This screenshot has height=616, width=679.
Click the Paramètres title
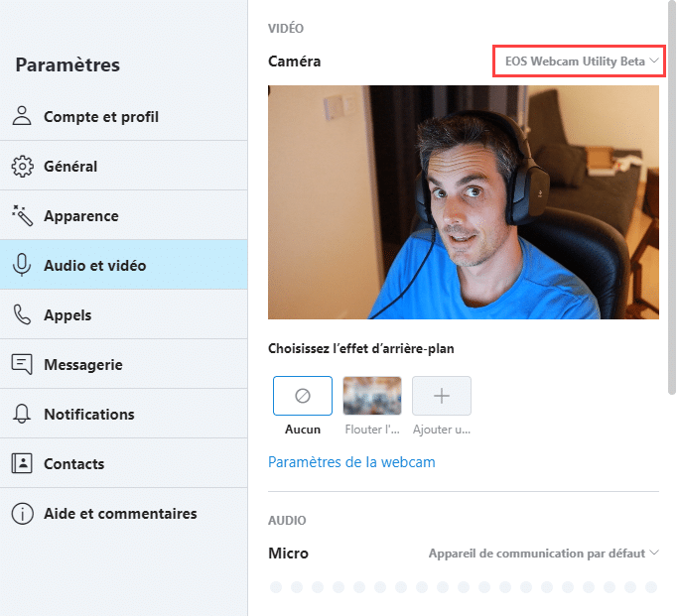click(68, 64)
